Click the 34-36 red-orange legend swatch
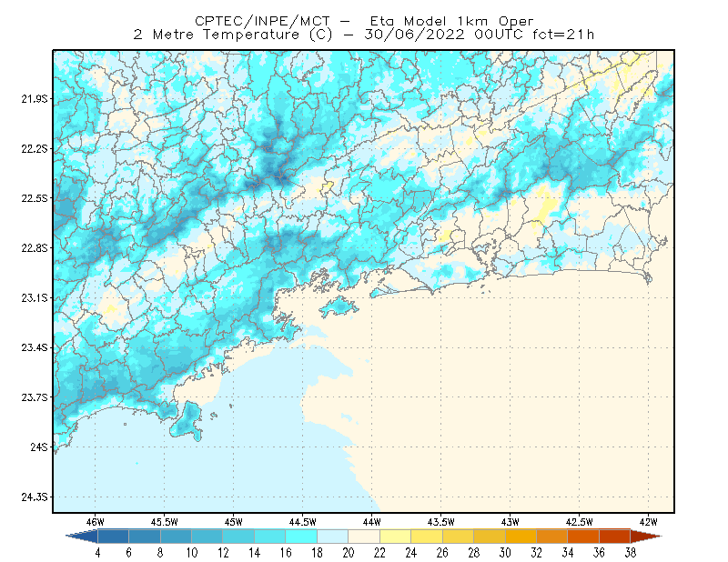The image size is (728, 562). click(583, 537)
